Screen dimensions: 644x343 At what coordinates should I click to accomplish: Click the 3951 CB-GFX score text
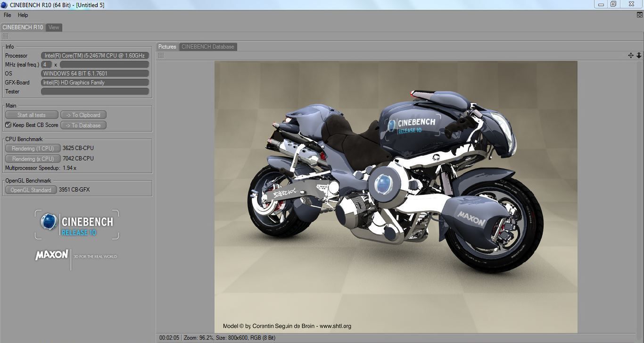74,190
